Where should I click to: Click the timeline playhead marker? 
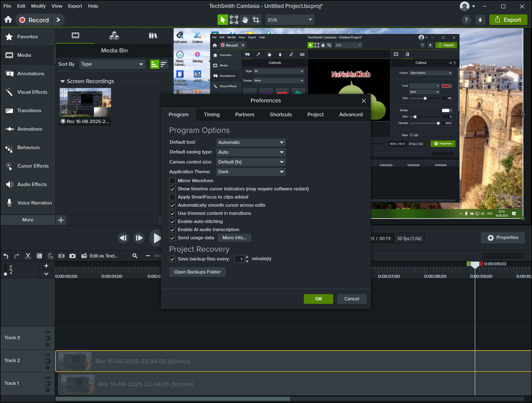point(475,265)
